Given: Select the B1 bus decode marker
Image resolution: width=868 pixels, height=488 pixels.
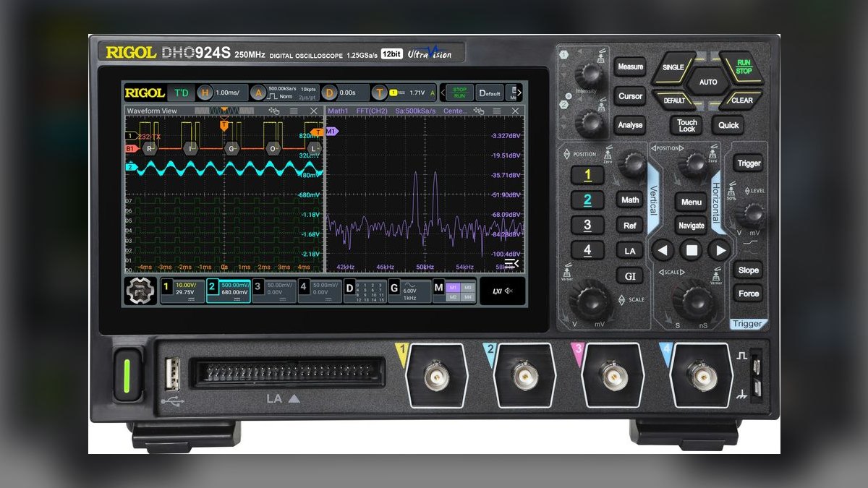Looking at the screenshot, I should (x=130, y=148).
